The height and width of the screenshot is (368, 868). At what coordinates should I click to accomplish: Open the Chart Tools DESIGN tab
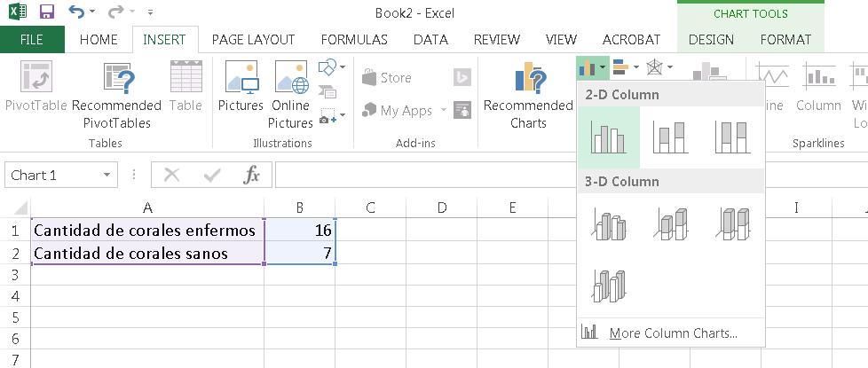coord(711,39)
